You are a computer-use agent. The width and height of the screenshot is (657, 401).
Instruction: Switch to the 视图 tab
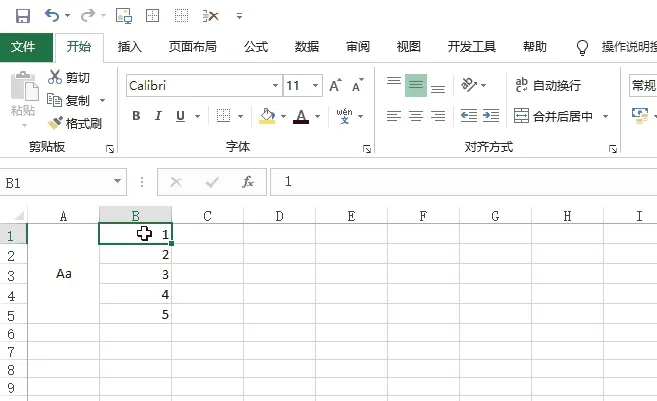(x=409, y=47)
